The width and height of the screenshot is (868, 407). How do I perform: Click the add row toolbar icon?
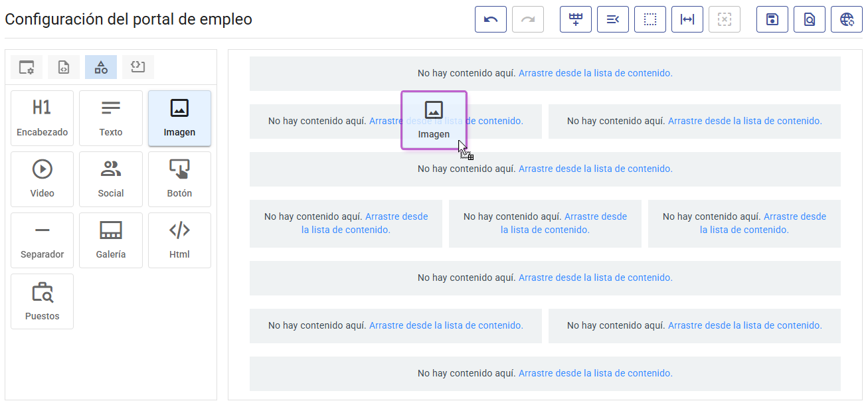(x=575, y=19)
